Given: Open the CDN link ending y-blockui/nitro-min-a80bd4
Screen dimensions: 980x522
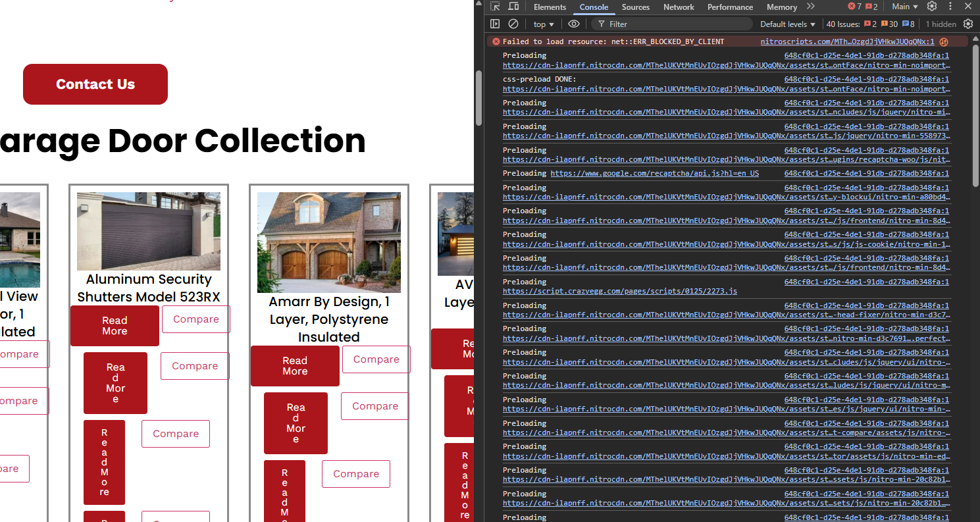Looking at the screenshot, I should coord(727,197).
